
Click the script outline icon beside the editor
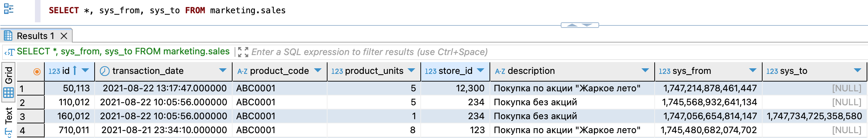click(9, 9)
